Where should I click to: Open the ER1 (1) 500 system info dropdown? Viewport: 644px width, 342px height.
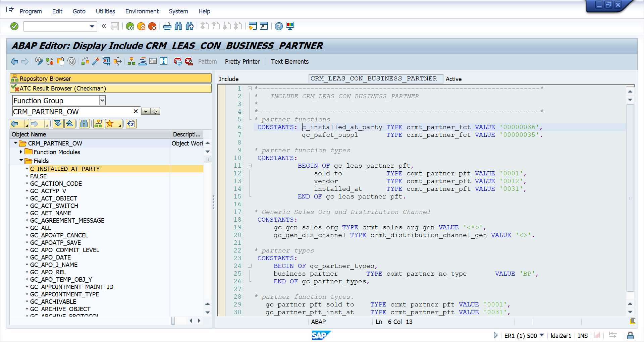tap(542, 335)
